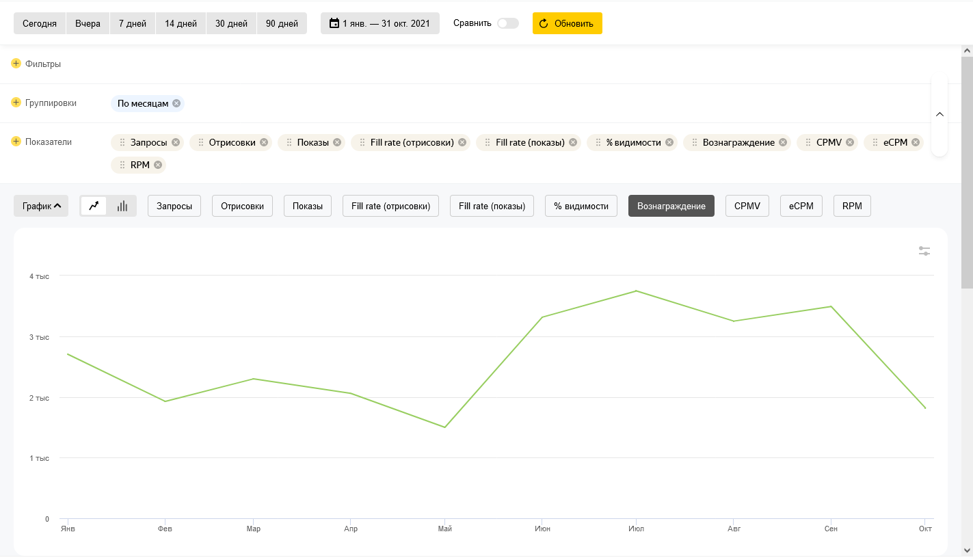Screen dimensions: 973x560
Task: Click the vertical page scrollbar
Action: [x=967, y=171]
